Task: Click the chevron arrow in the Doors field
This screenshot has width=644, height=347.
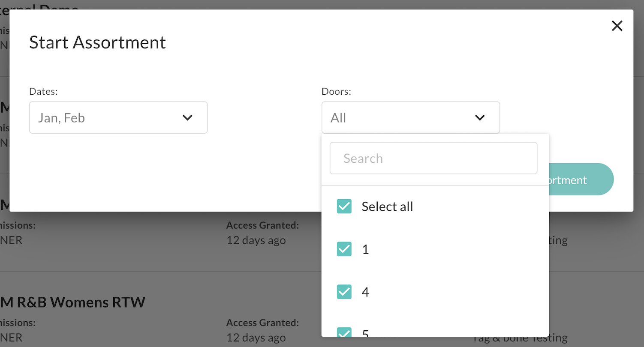Action: [x=480, y=118]
